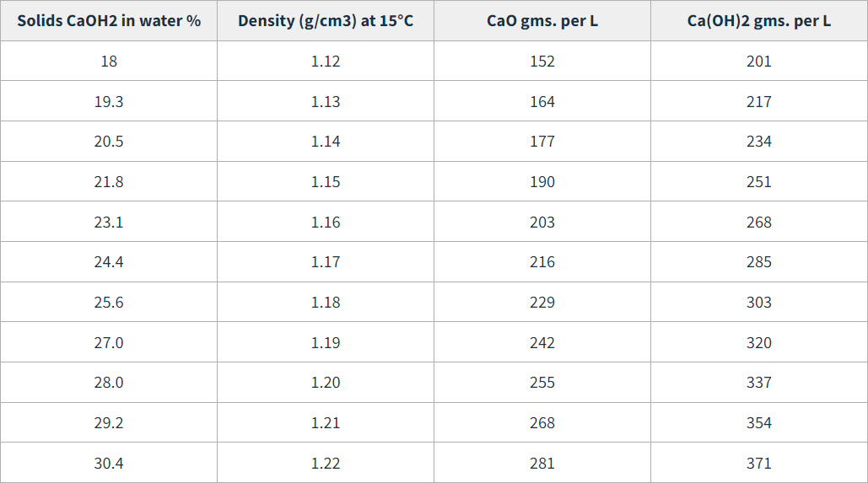Image resolution: width=868 pixels, height=483 pixels.
Task: Click the CaO value 242
Action: tap(542, 343)
